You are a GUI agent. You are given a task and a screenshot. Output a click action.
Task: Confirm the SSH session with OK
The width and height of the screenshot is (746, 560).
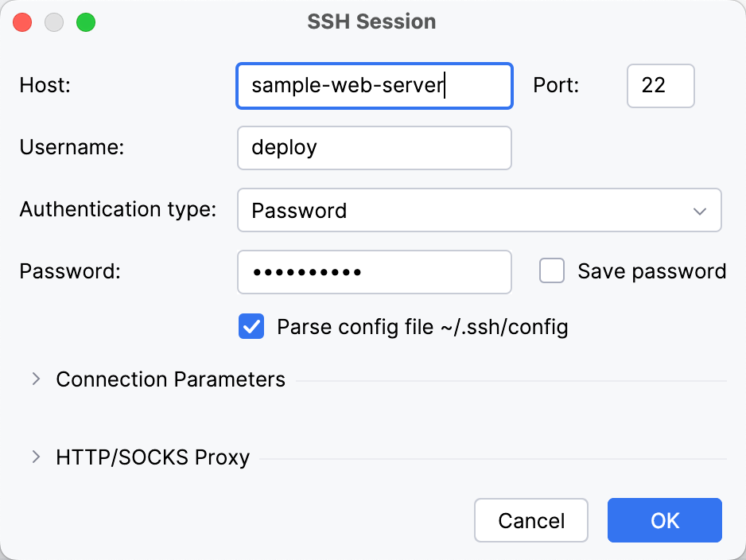click(x=664, y=520)
